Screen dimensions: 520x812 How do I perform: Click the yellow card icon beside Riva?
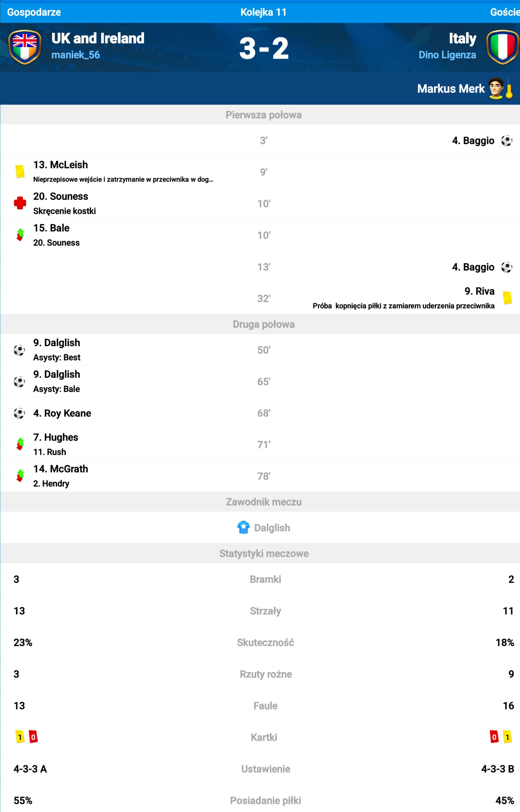click(507, 298)
